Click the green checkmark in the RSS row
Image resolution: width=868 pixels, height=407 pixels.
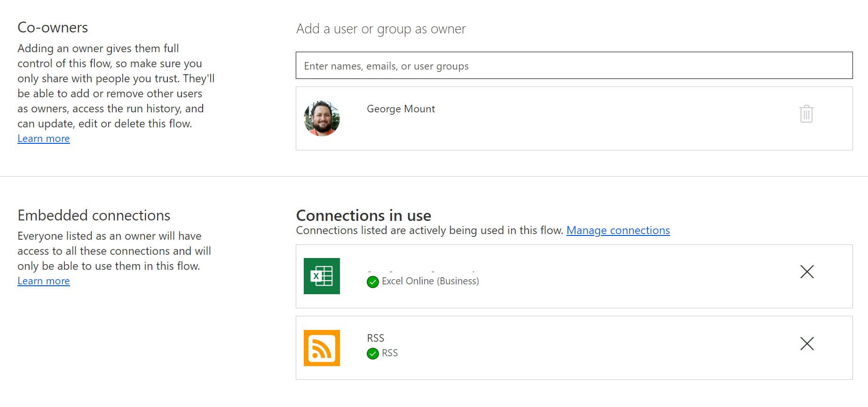point(372,353)
